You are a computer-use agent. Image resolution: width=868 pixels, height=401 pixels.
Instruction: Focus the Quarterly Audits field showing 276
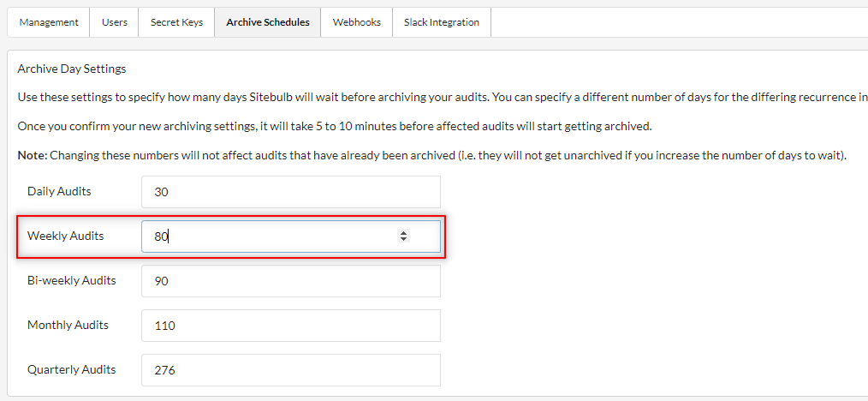pos(291,370)
